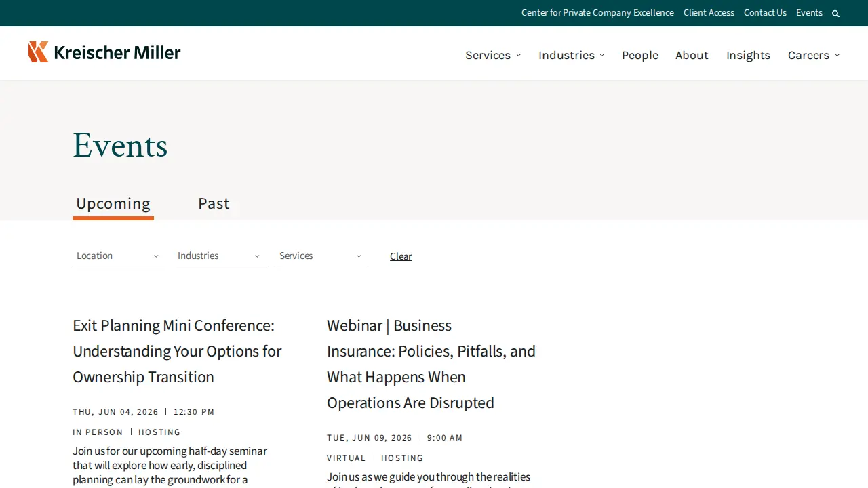Click the 12:30 PM event time
The image size is (868, 488).
coord(194,412)
